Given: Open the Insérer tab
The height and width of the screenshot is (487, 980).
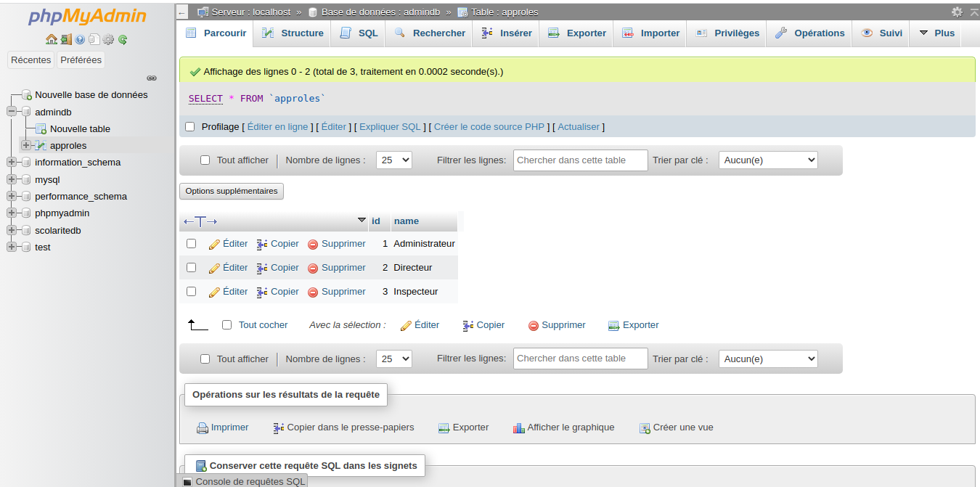Looking at the screenshot, I should pyautogui.click(x=506, y=33).
